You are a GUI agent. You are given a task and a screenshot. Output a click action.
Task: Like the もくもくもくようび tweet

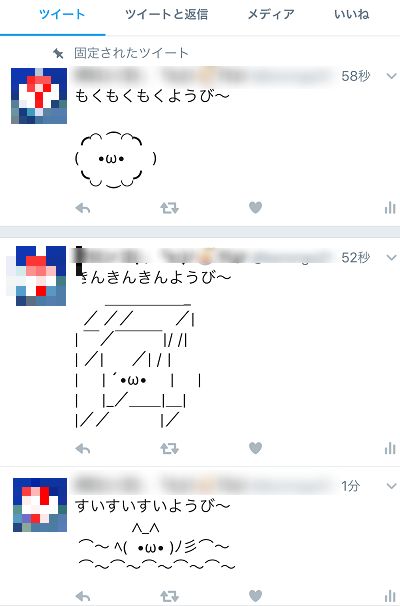point(255,208)
